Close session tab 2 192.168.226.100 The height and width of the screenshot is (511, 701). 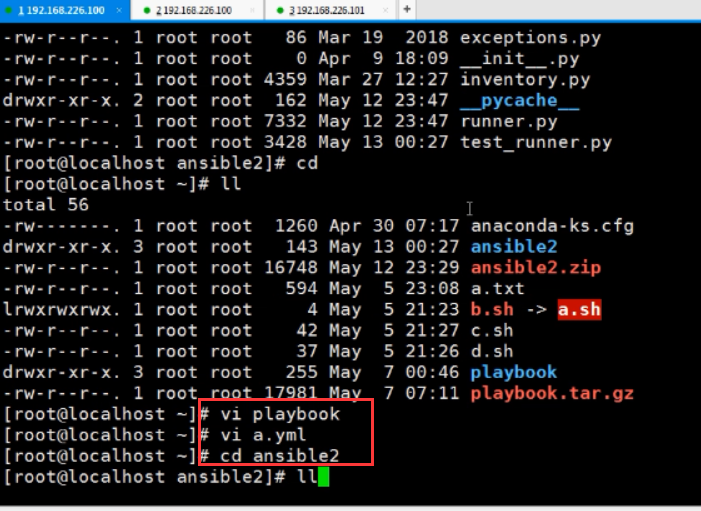253,10
